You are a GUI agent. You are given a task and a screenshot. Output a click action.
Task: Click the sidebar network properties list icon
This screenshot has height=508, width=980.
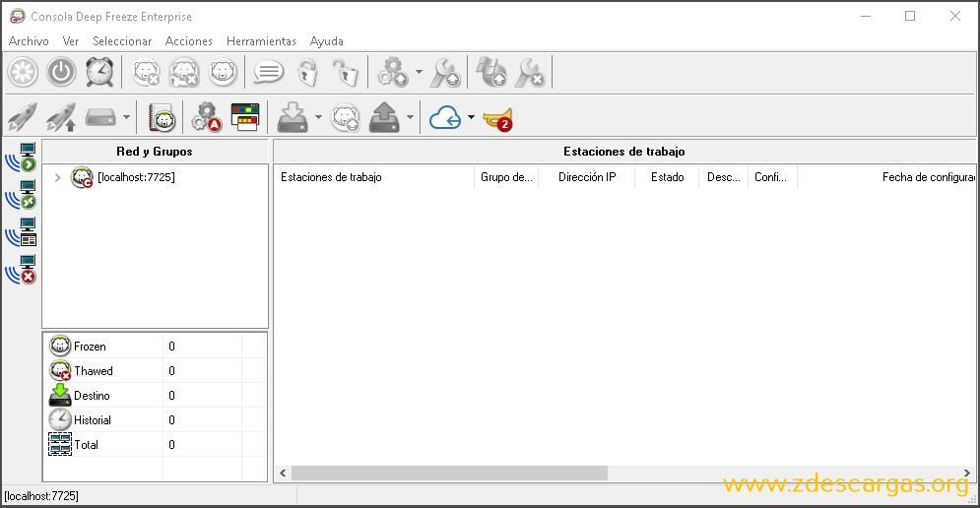click(22, 231)
